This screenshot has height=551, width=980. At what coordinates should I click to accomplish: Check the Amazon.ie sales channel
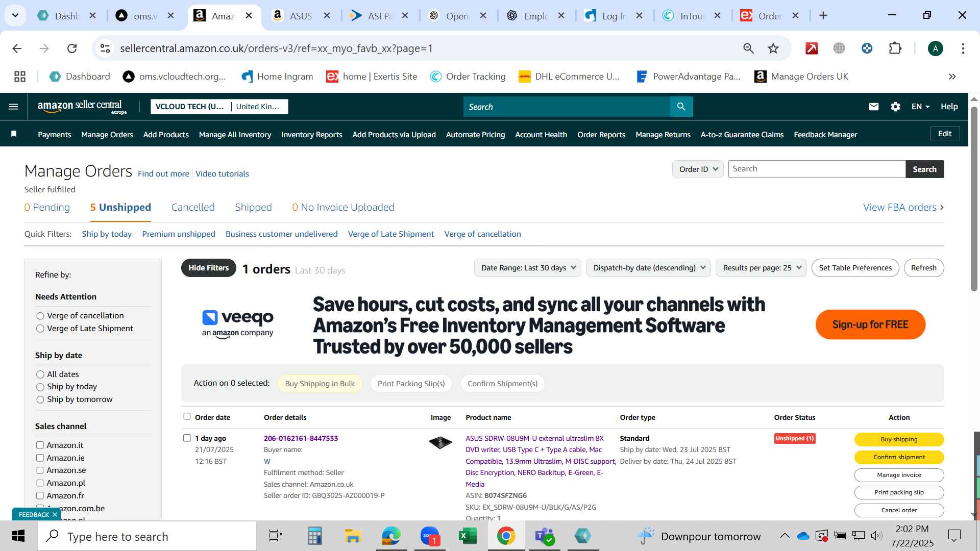click(x=40, y=458)
